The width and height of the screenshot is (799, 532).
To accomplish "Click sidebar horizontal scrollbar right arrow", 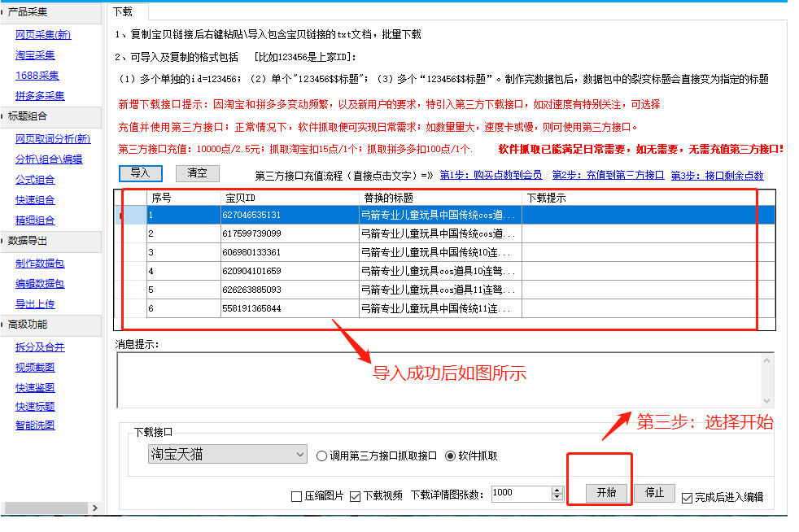I will pos(94,508).
